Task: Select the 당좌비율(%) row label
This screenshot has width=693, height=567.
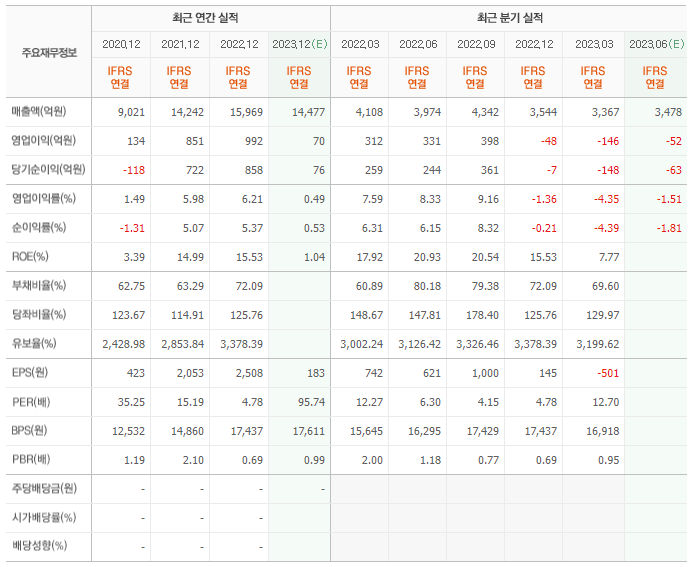Action: pos(39,314)
